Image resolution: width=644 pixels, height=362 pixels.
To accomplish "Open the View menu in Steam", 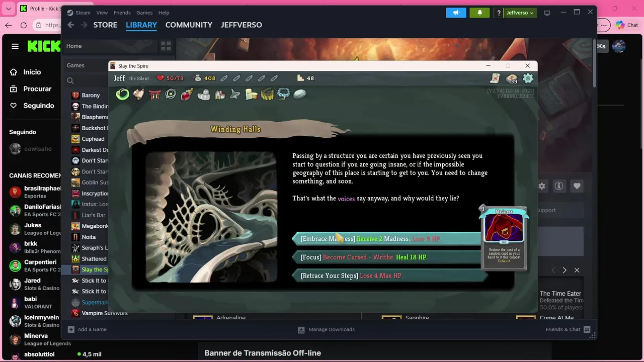I will 102,13.
